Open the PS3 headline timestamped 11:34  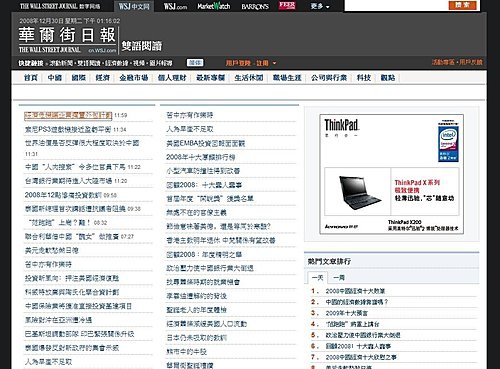click(68, 129)
